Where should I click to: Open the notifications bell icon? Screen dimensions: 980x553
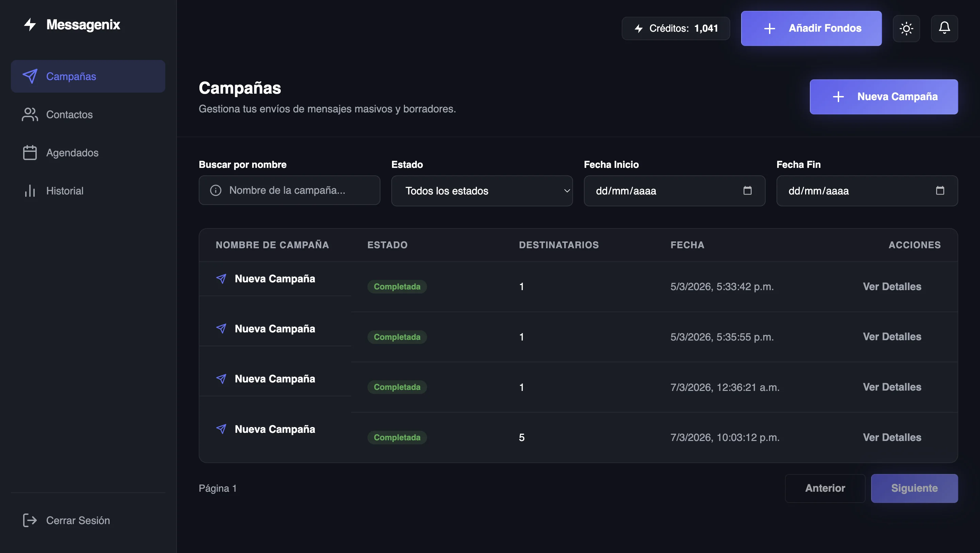944,28
